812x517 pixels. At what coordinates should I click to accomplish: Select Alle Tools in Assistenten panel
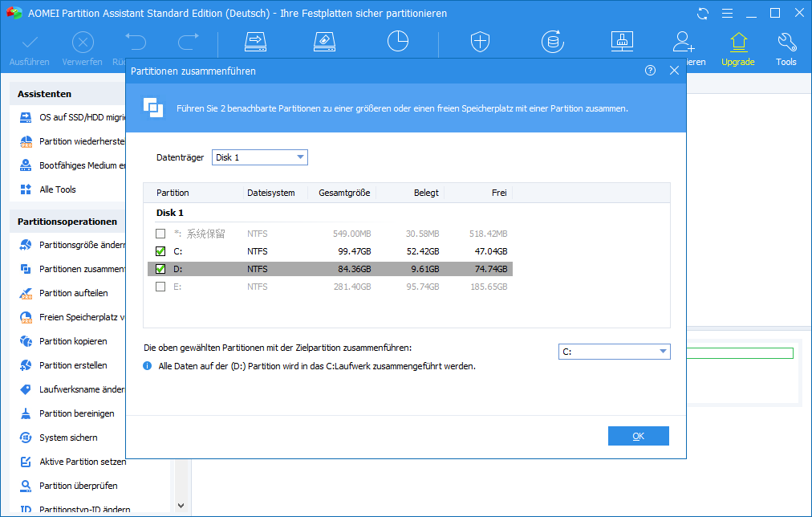pos(58,189)
